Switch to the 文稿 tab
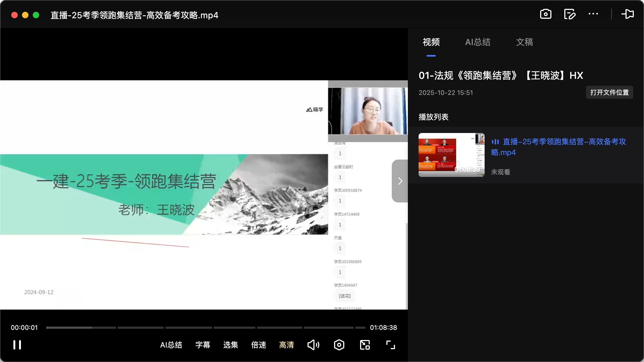 (524, 42)
